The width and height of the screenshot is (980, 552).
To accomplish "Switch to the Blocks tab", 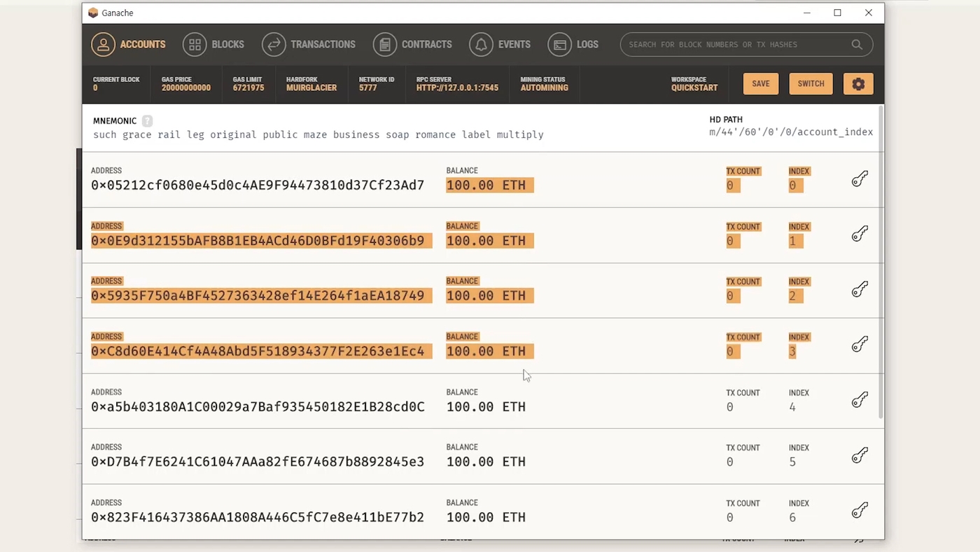I will point(213,44).
